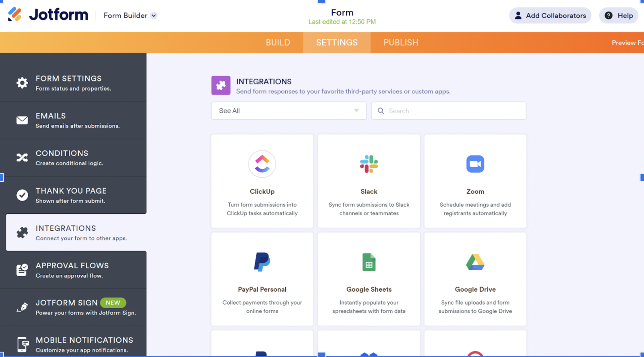Click the purple Integrations puzzle icon
The height and width of the screenshot is (357, 644).
[x=221, y=85]
